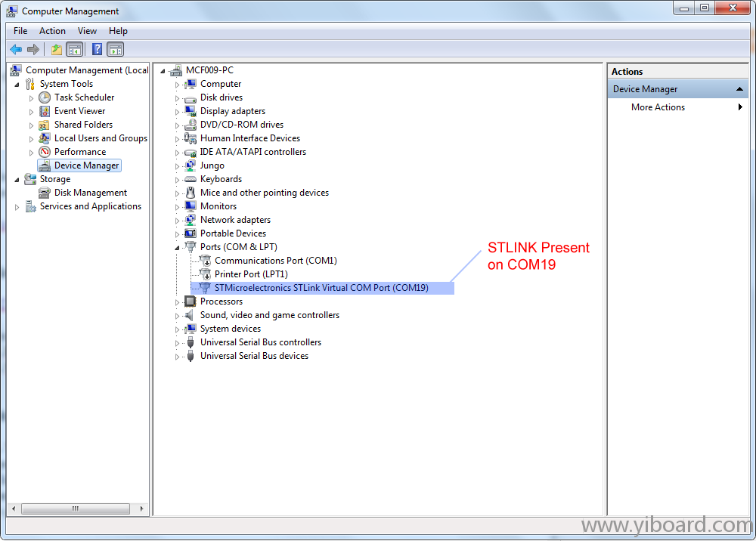Click the Event Viewer icon in sidebar
The width and height of the screenshot is (756, 541).
click(45, 111)
